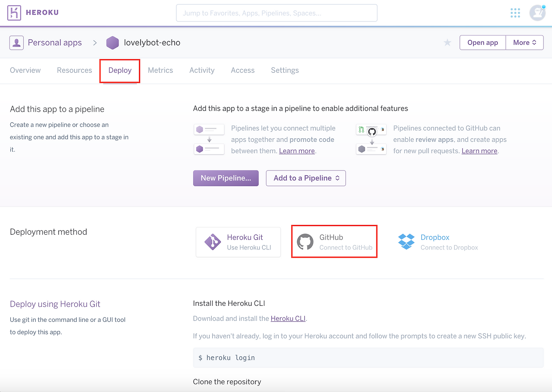Click the Deploy using Heroku Git heading
The image size is (552, 392).
point(55,304)
